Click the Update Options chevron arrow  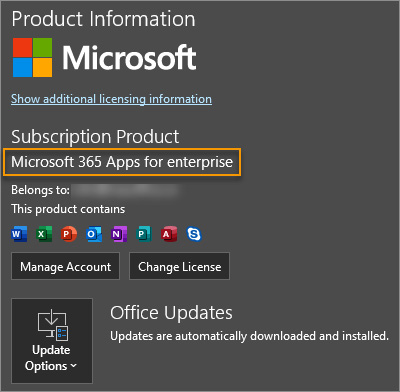coord(74,366)
